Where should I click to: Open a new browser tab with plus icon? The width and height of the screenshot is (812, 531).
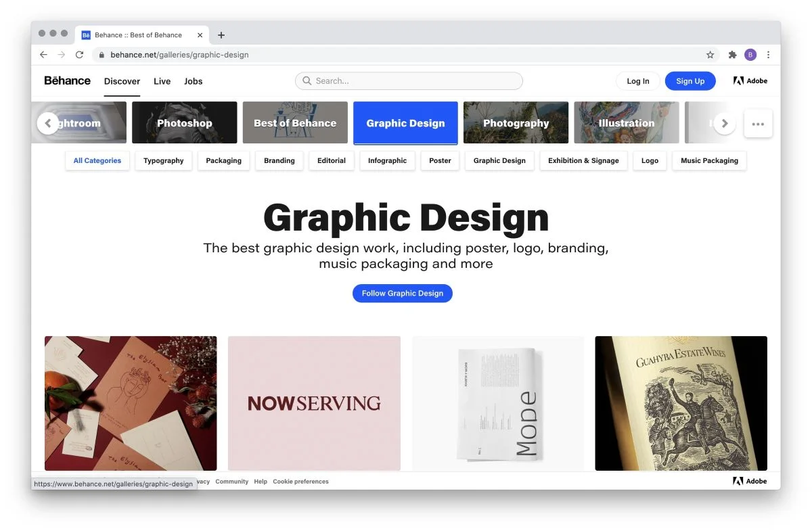coord(221,35)
